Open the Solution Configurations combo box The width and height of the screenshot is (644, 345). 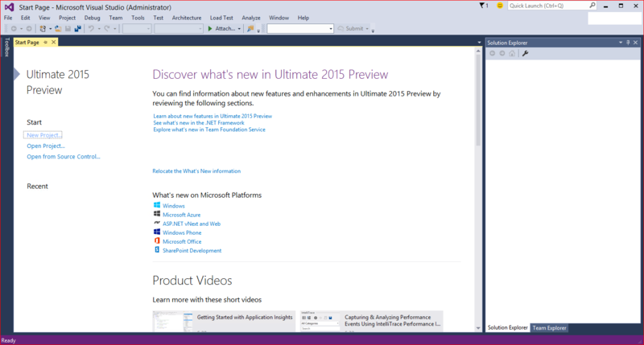[x=137, y=29]
